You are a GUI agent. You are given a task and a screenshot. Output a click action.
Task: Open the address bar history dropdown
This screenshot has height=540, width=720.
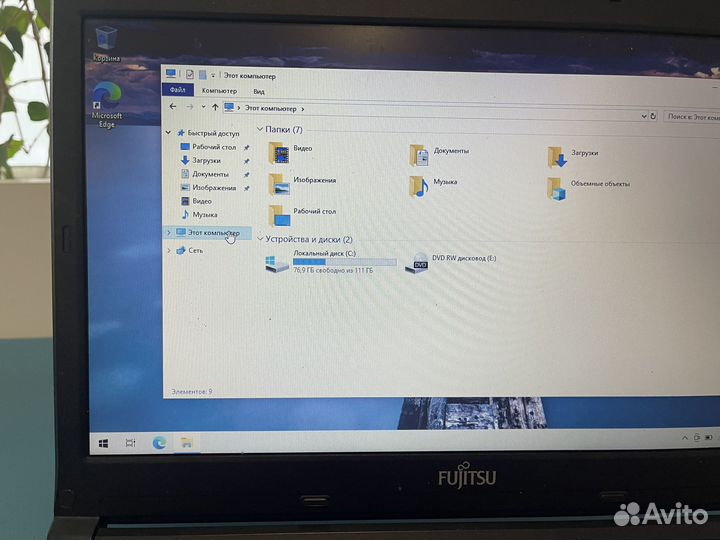pyautogui.click(x=644, y=116)
